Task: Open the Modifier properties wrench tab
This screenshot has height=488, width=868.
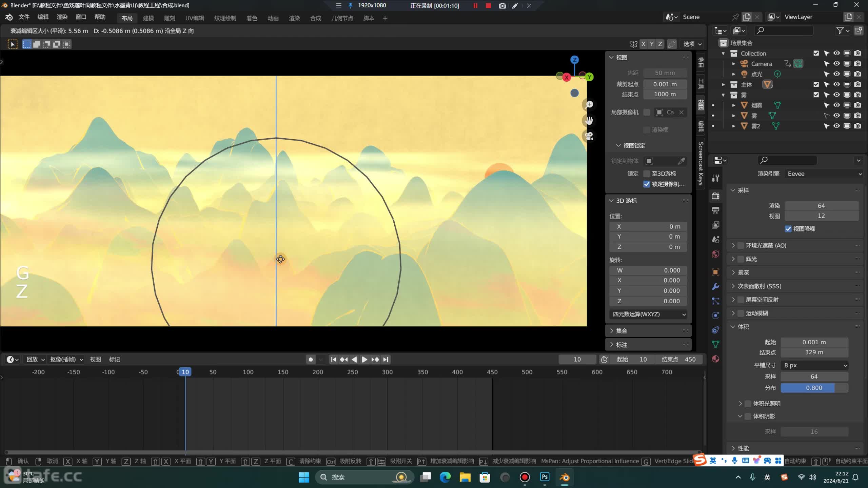Action: pos(715,287)
